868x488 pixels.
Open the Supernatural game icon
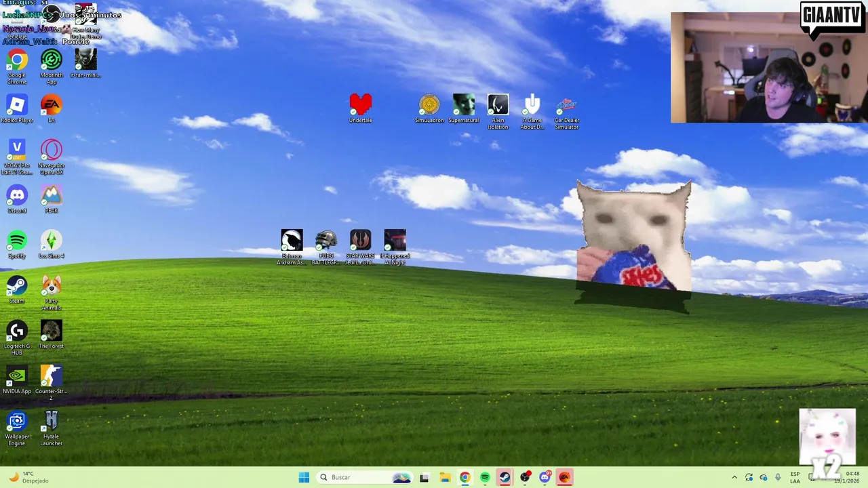click(x=464, y=109)
